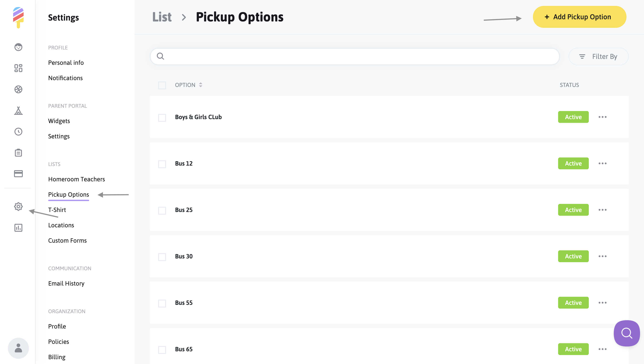Select the camp tent icon
Image resolution: width=644 pixels, height=364 pixels.
tap(18, 111)
